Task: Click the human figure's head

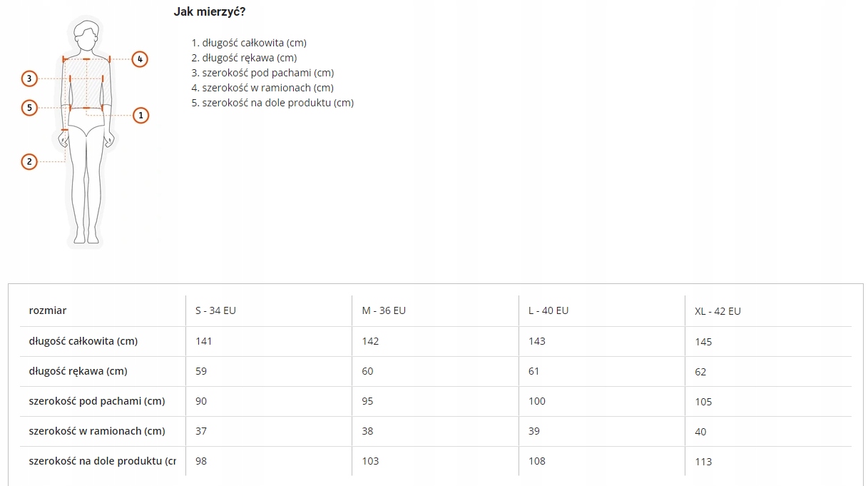Action: (x=86, y=35)
